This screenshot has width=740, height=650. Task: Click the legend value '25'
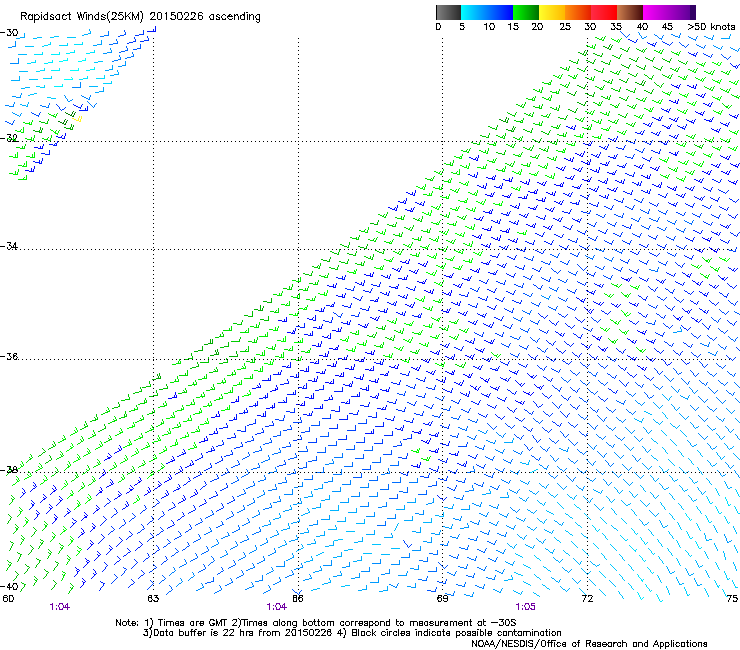(565, 27)
